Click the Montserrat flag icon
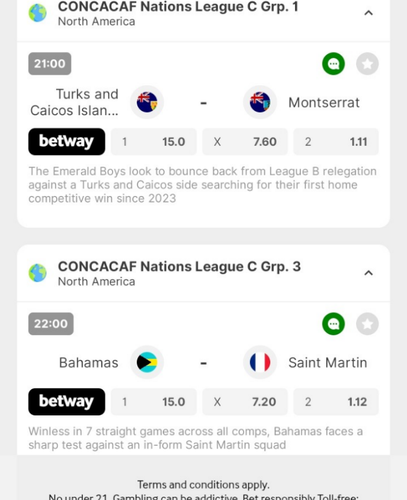The width and height of the screenshot is (407, 500). point(260,102)
